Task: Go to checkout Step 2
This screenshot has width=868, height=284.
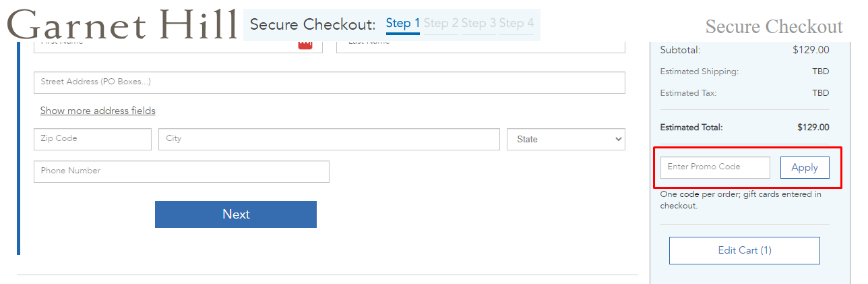Action: [x=441, y=24]
